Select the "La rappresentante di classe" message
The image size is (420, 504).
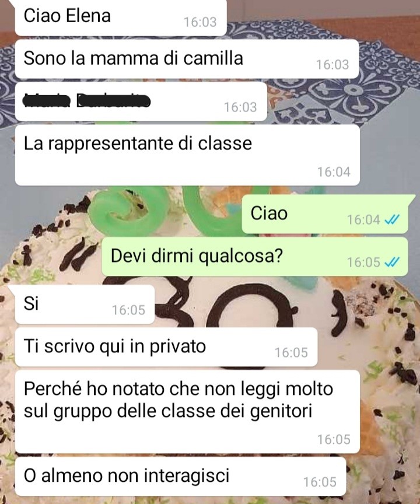click(x=187, y=155)
